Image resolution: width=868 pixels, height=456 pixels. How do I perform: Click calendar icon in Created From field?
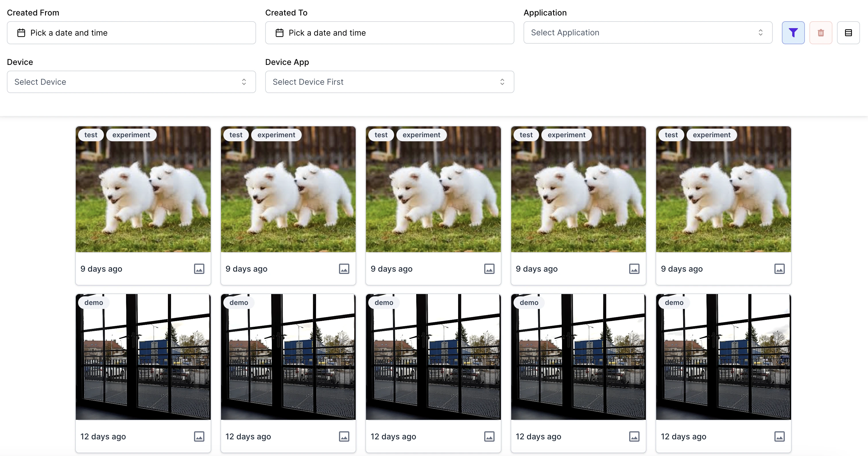21,33
